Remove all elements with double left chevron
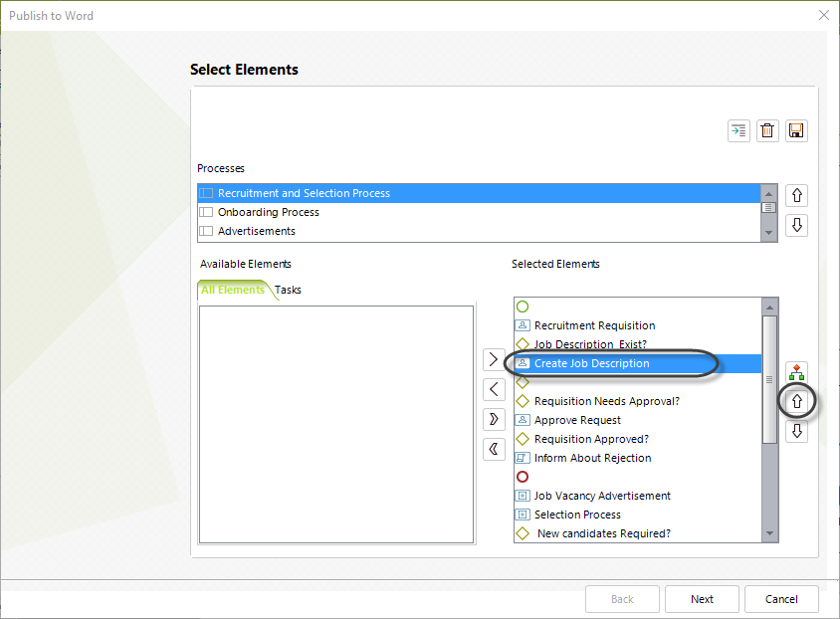Image resolution: width=840 pixels, height=619 pixels. [494, 449]
